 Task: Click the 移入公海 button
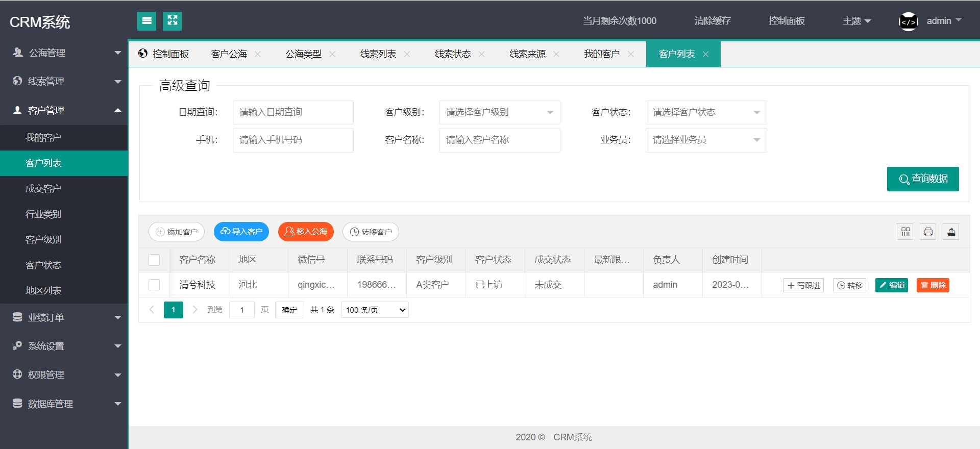[306, 232]
